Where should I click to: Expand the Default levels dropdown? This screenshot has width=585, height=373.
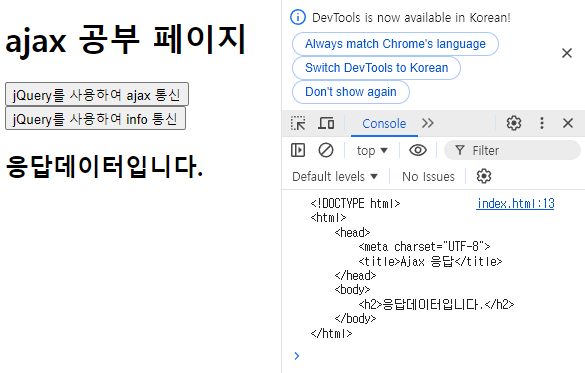click(x=335, y=176)
